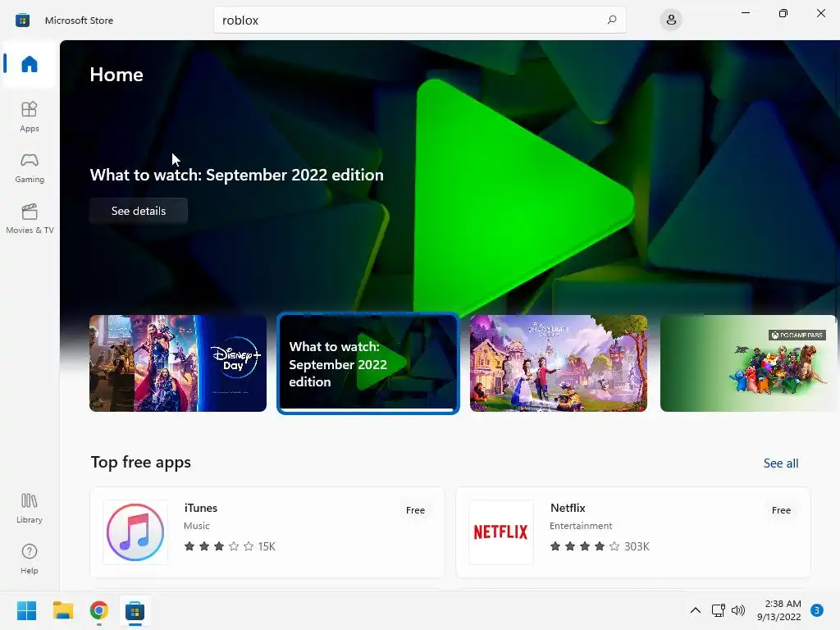Click the Entertainment category under Netflix
Viewport: 840px width, 630px height.
pos(581,526)
